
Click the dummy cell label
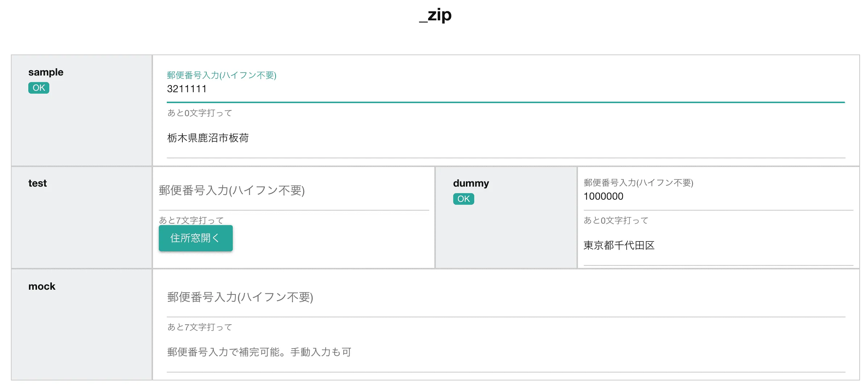click(471, 183)
